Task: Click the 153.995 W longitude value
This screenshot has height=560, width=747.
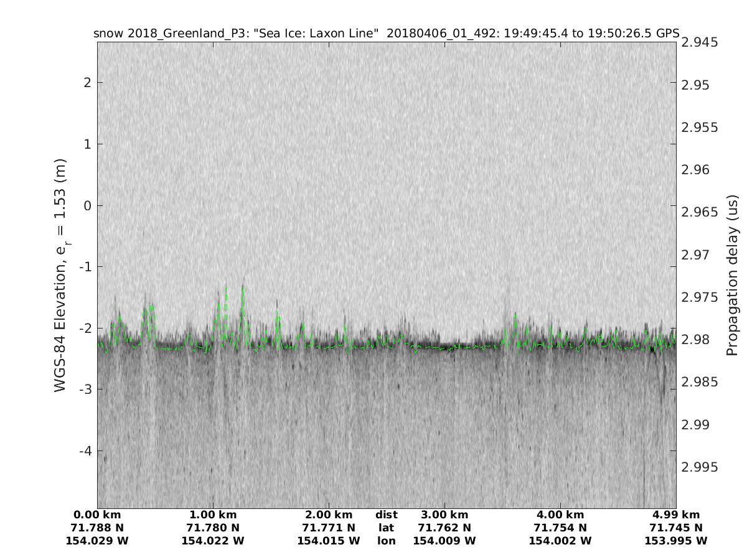Action: point(676,541)
